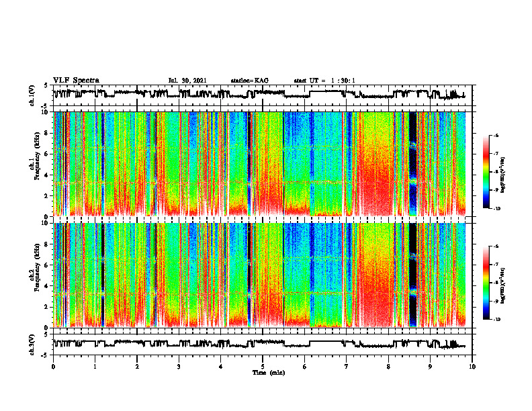Click the ch.1 voltage waveform trace panel

click(263, 95)
